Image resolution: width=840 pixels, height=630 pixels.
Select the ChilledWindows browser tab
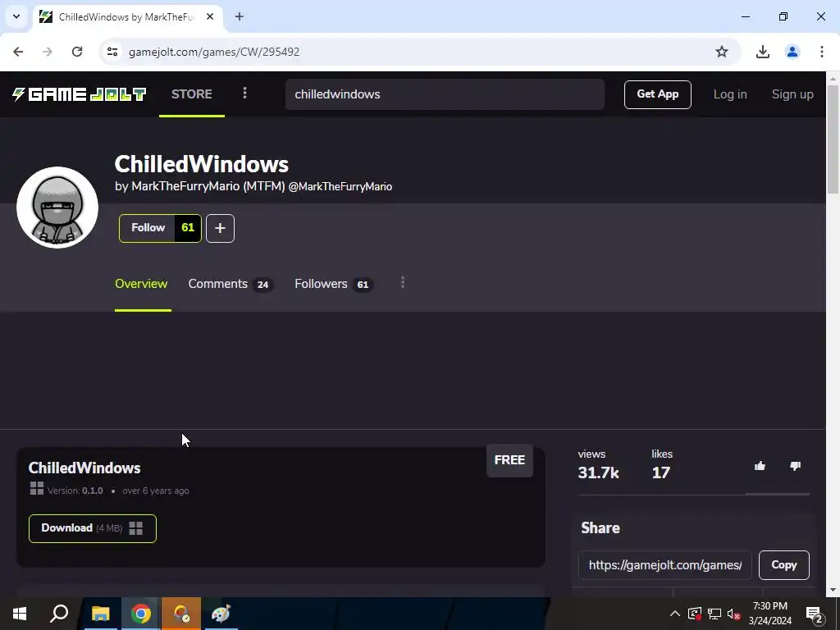pyautogui.click(x=128, y=16)
